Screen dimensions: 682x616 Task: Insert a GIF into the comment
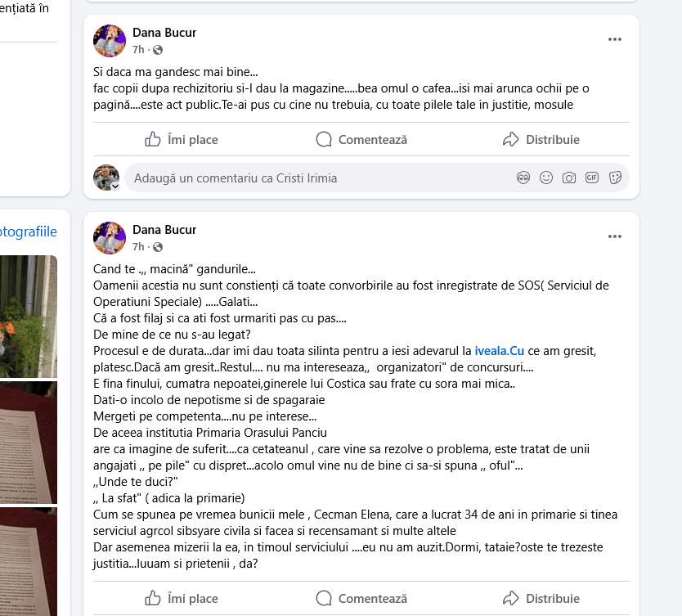[x=592, y=178]
